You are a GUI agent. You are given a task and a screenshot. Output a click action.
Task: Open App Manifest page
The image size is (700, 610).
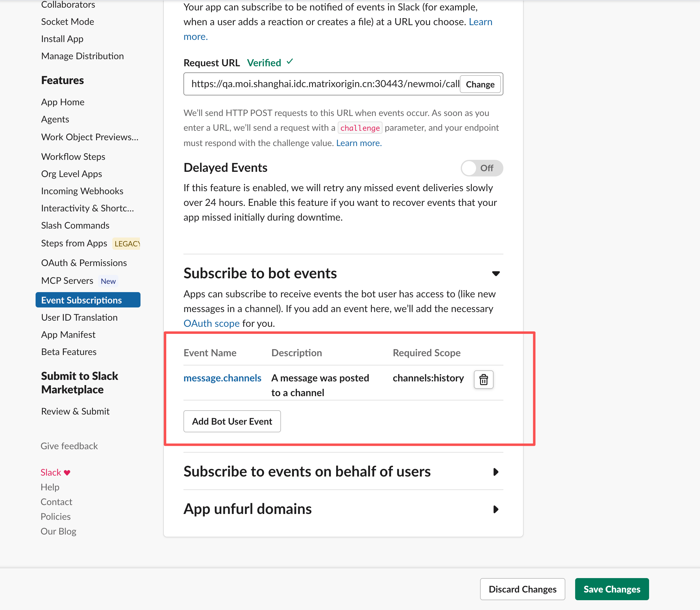(x=68, y=335)
